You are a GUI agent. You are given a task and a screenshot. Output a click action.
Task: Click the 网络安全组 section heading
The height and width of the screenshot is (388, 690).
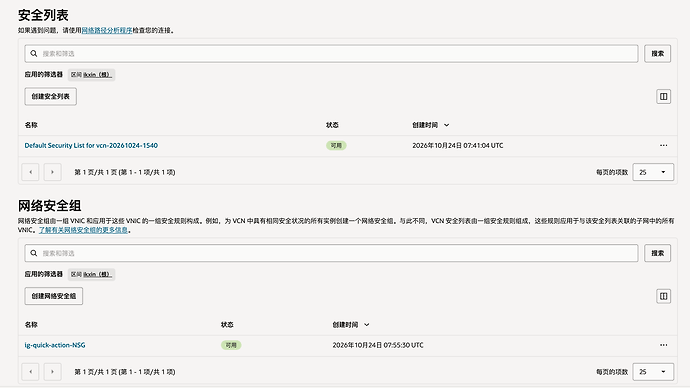coord(49,206)
